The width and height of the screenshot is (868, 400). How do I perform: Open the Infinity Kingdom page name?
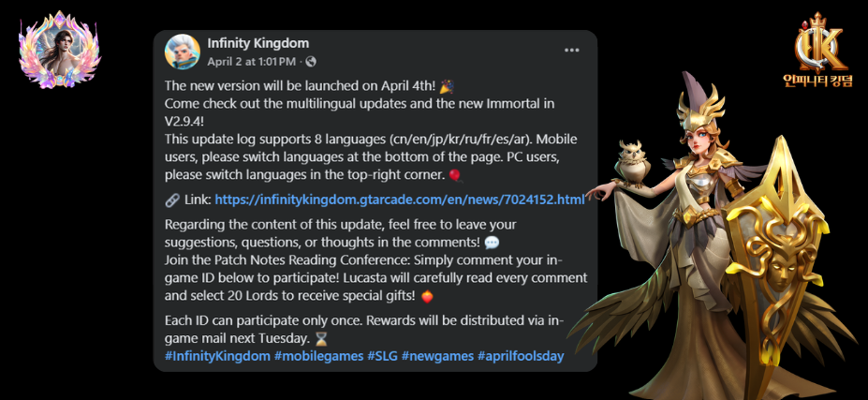257,43
